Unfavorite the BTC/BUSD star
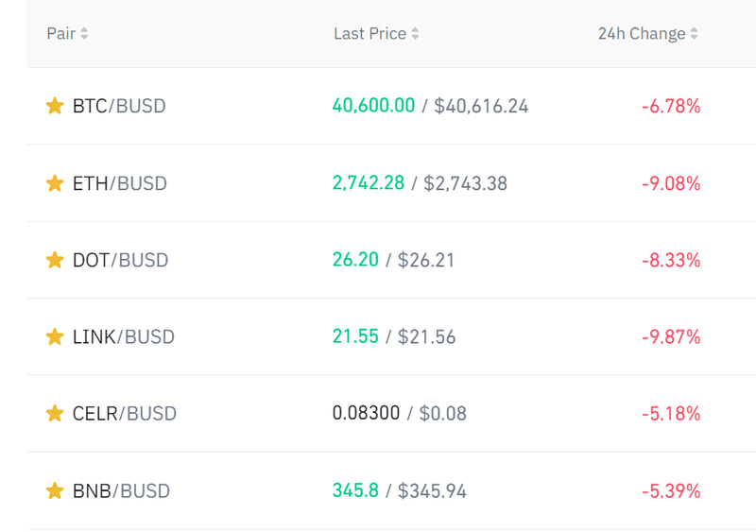 [55, 106]
